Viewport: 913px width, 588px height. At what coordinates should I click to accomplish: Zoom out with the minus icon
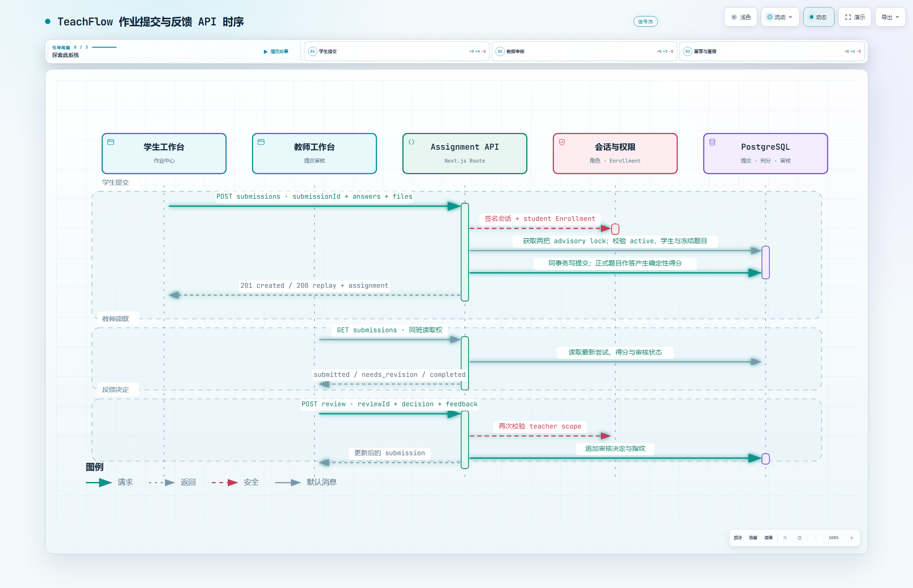(815, 538)
